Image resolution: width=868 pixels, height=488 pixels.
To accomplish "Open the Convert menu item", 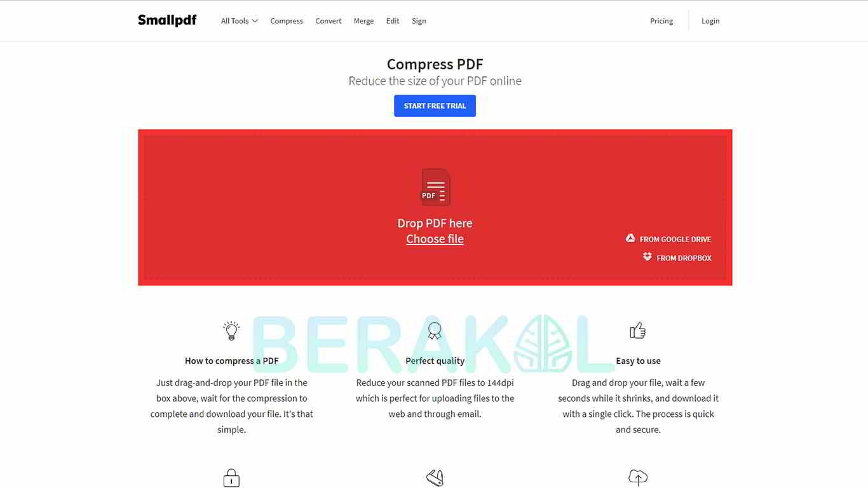I will (x=329, y=21).
